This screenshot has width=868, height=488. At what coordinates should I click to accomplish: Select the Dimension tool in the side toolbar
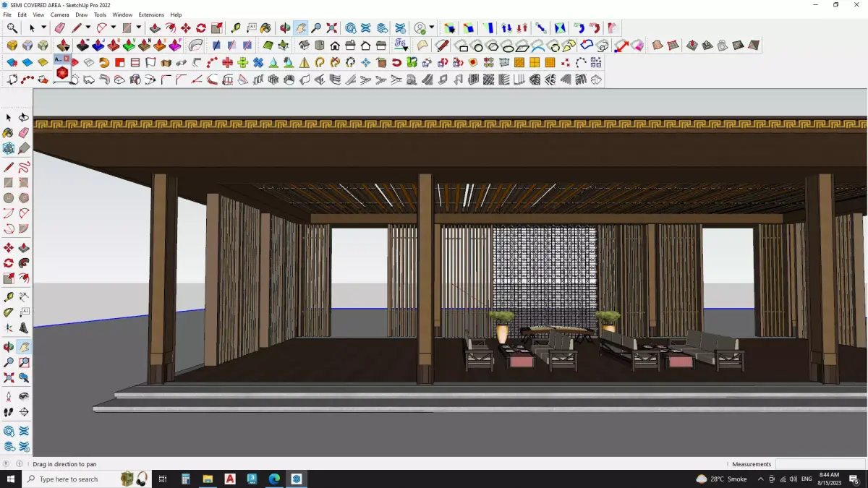(24, 297)
